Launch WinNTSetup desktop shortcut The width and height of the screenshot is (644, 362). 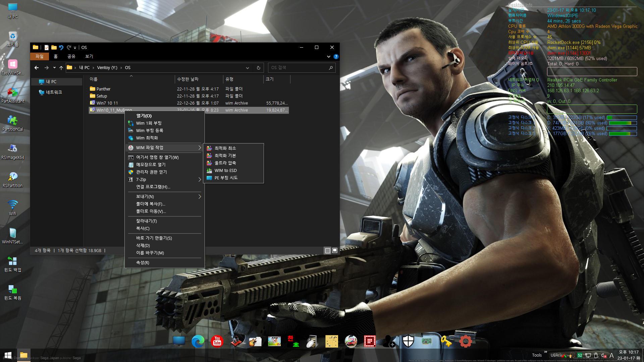pyautogui.click(x=13, y=236)
